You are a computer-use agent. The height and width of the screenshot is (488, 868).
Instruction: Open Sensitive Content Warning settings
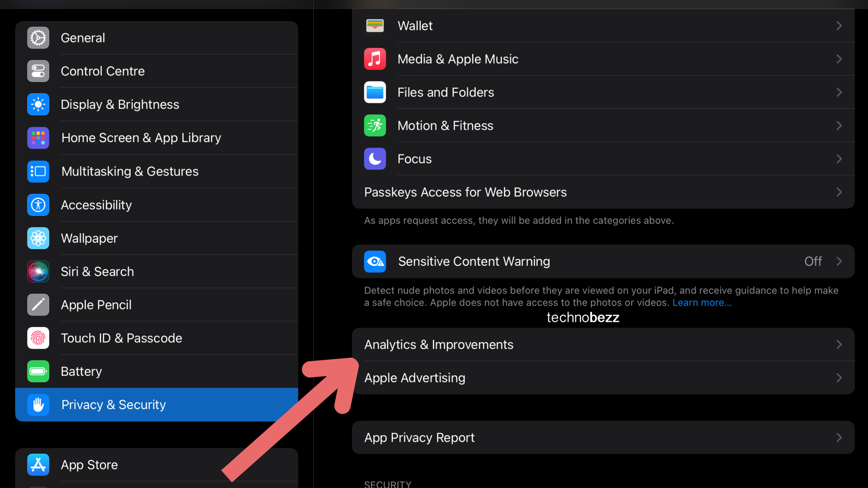(603, 261)
